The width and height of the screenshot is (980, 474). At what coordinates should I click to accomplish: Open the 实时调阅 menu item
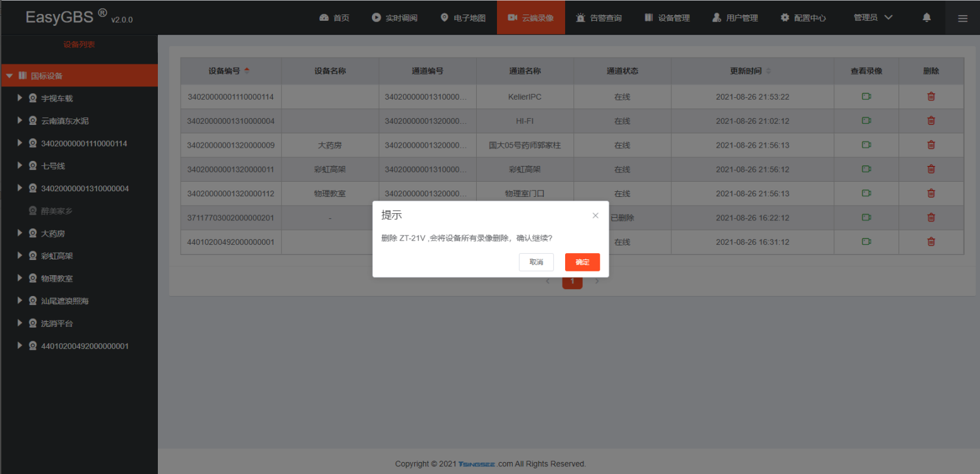coord(395,18)
